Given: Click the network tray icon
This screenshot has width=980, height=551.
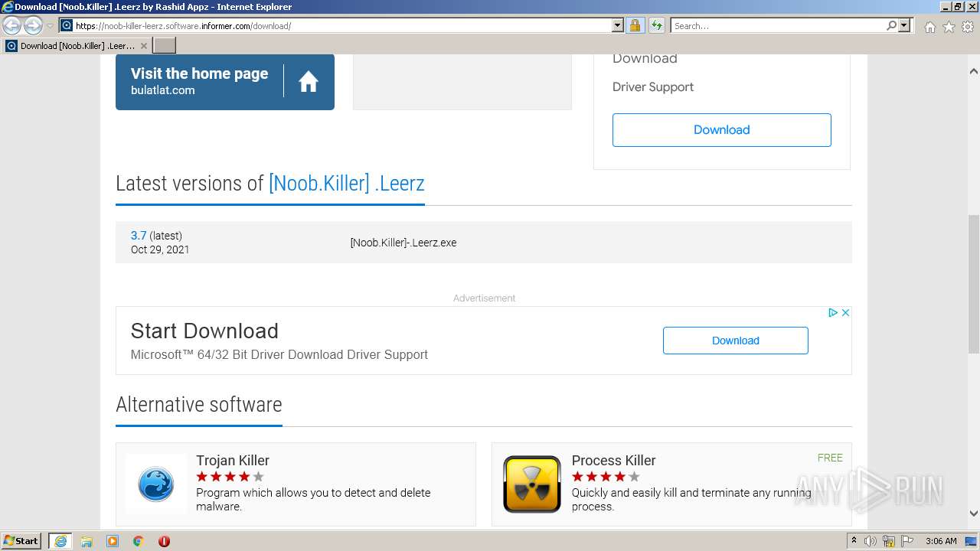Looking at the screenshot, I should pyautogui.click(x=889, y=541).
